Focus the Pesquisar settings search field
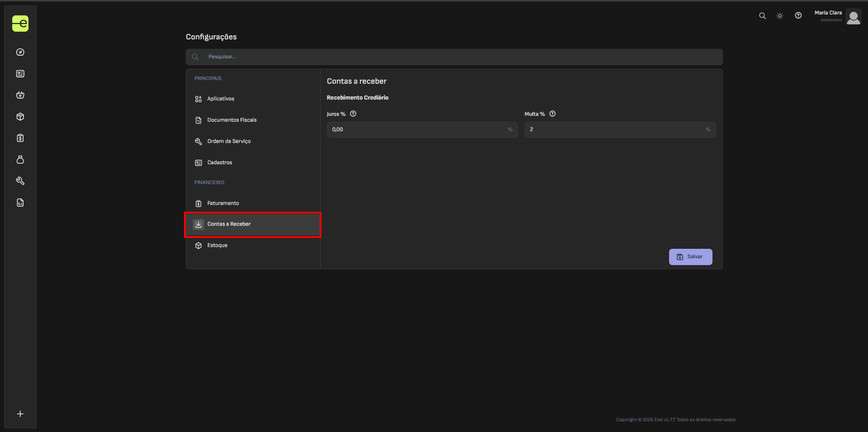 [x=454, y=57]
